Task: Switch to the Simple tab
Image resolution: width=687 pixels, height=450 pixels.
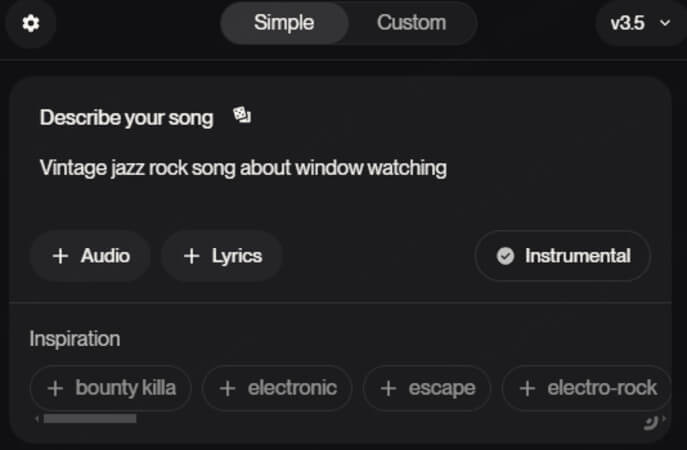Action: pyautogui.click(x=284, y=23)
